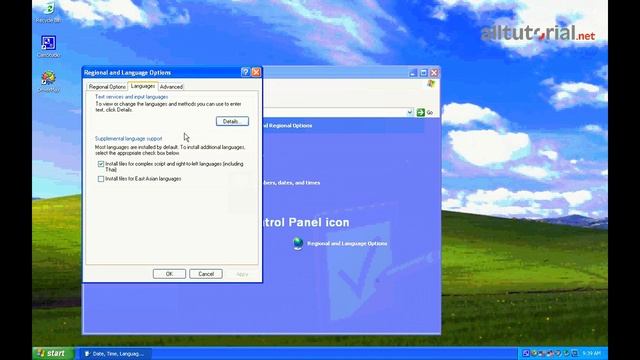Click the green Go arrow in Control Panel window
The height and width of the screenshot is (360, 640).
click(x=420, y=112)
